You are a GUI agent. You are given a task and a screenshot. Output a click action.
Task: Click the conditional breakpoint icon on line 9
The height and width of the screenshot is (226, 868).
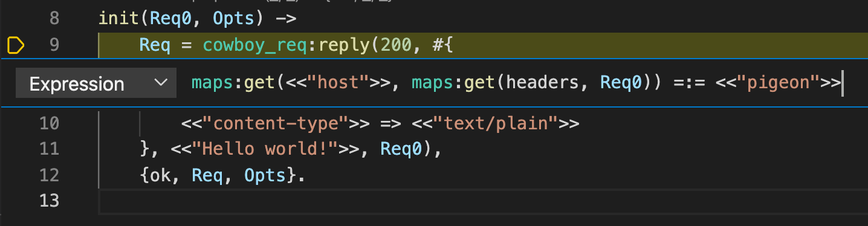[16, 45]
